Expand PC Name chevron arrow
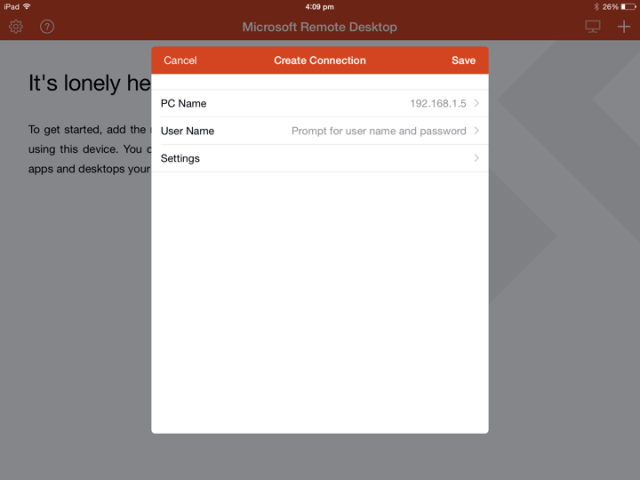 (x=476, y=103)
